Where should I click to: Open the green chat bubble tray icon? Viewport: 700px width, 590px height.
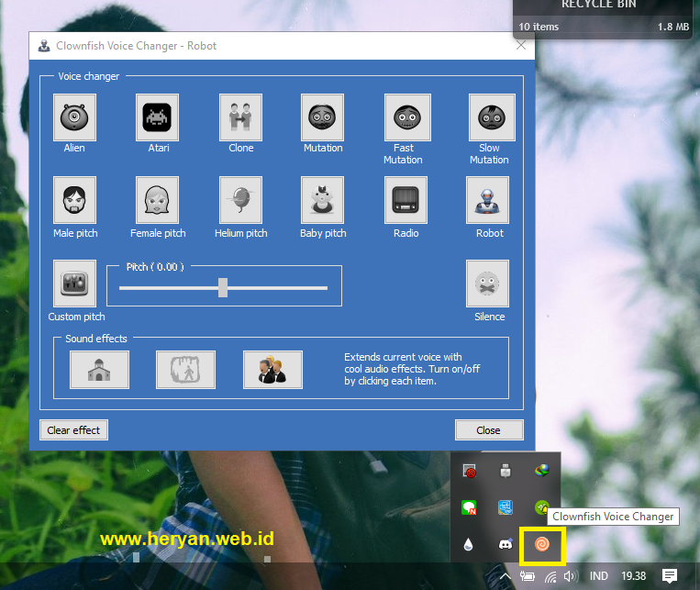tap(469, 507)
